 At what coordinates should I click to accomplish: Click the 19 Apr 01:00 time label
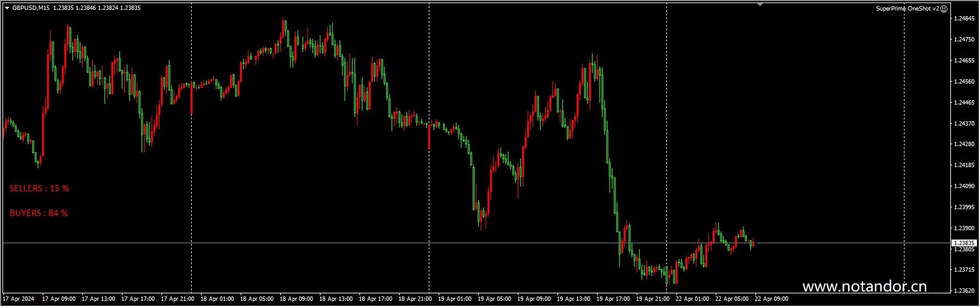(455, 299)
